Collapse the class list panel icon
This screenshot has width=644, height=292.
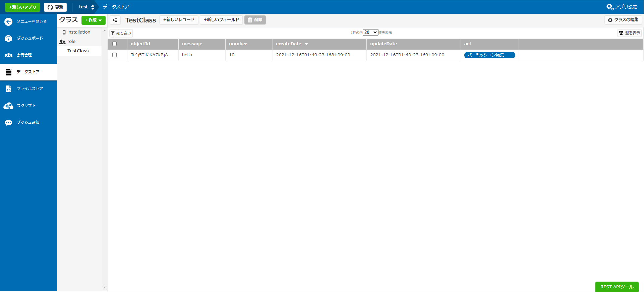pos(115,20)
